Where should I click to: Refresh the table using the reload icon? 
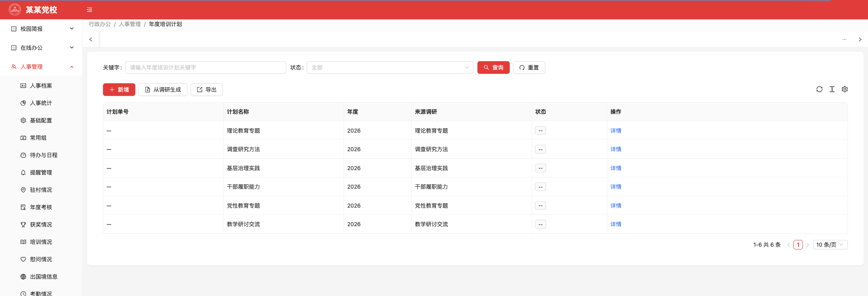point(819,89)
